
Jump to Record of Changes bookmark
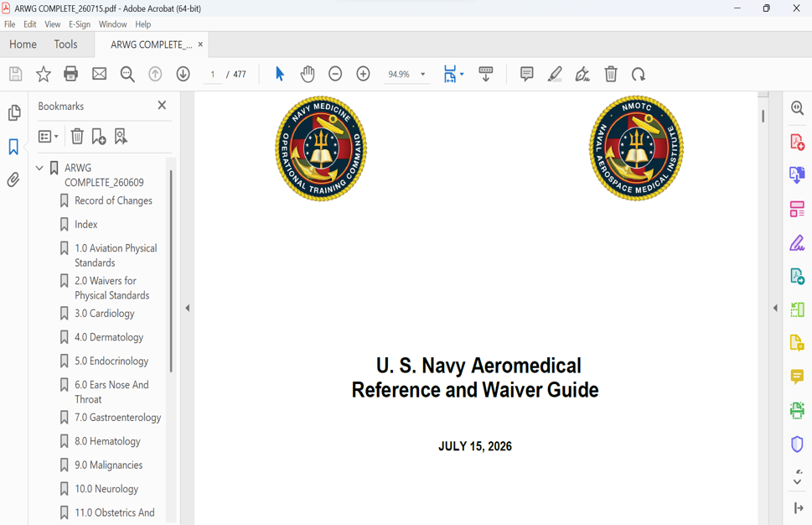(x=113, y=200)
